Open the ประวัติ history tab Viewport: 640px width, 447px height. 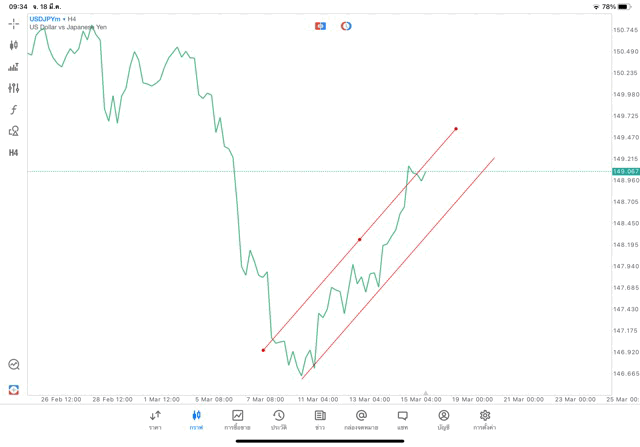coord(278,420)
